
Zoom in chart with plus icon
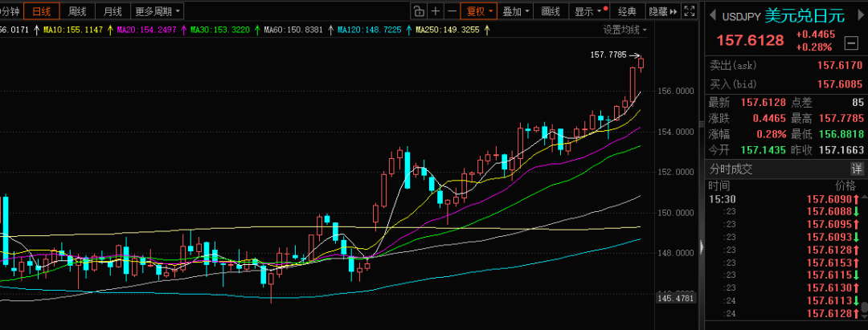point(436,11)
